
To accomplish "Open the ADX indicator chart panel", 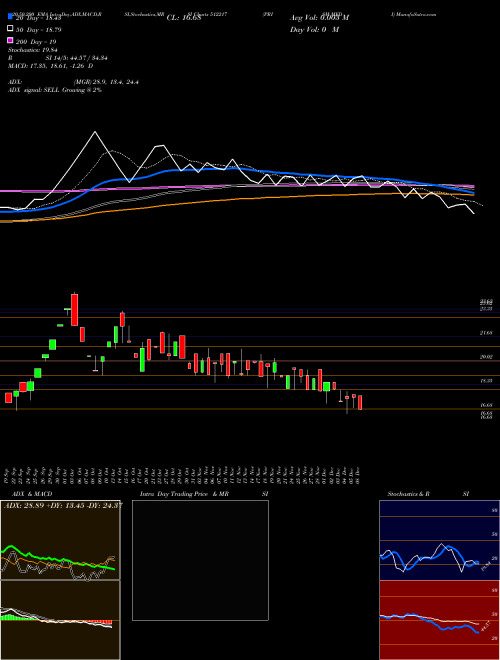I will coord(60,540).
